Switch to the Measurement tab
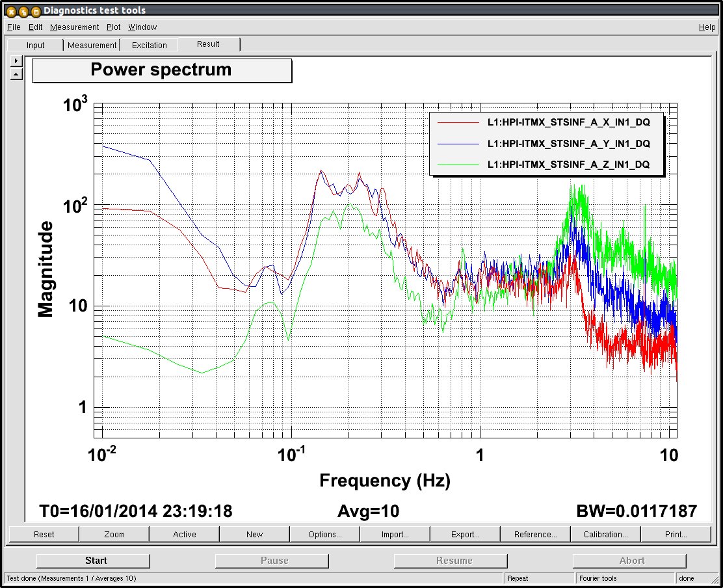This screenshot has height=588, width=723. coord(92,45)
